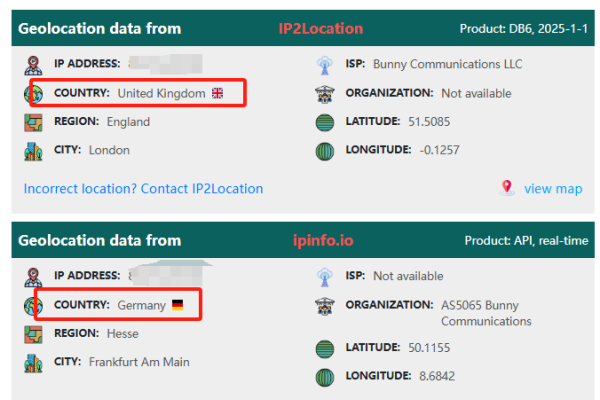This screenshot has width=600, height=400.
Task: Click the United Kingdom flag
Action: click(x=218, y=94)
